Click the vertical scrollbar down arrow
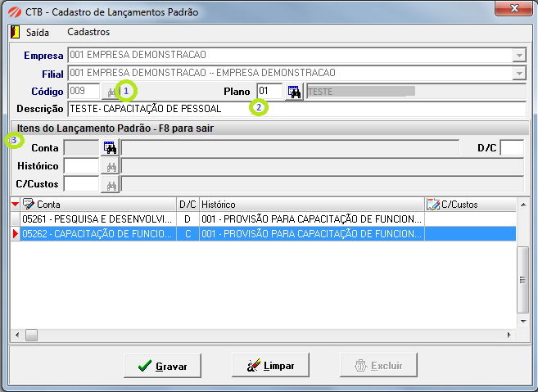 (x=523, y=322)
